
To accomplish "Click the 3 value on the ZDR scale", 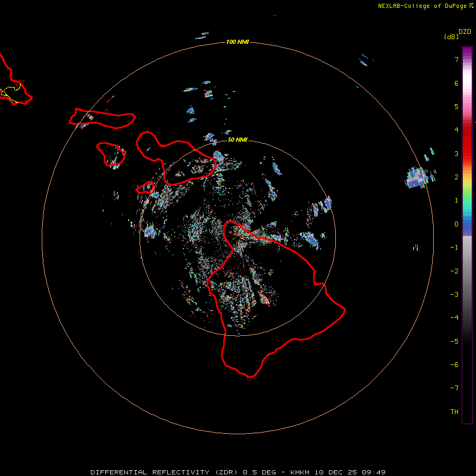I will point(456,153).
